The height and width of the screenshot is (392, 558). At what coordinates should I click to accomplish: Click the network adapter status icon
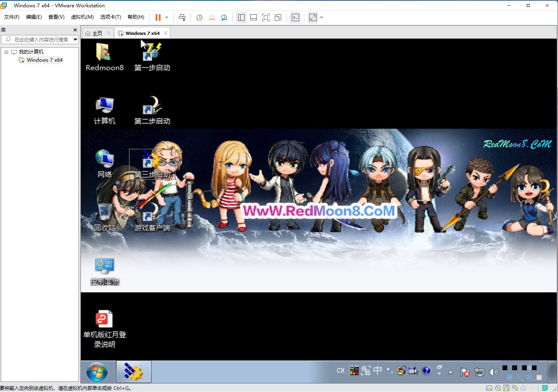[515, 388]
